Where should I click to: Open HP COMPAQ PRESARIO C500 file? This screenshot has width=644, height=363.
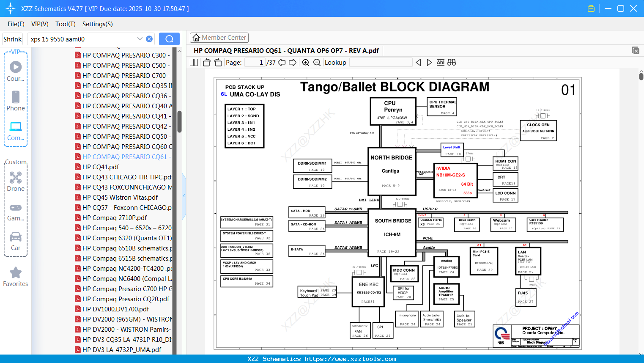[123, 65]
